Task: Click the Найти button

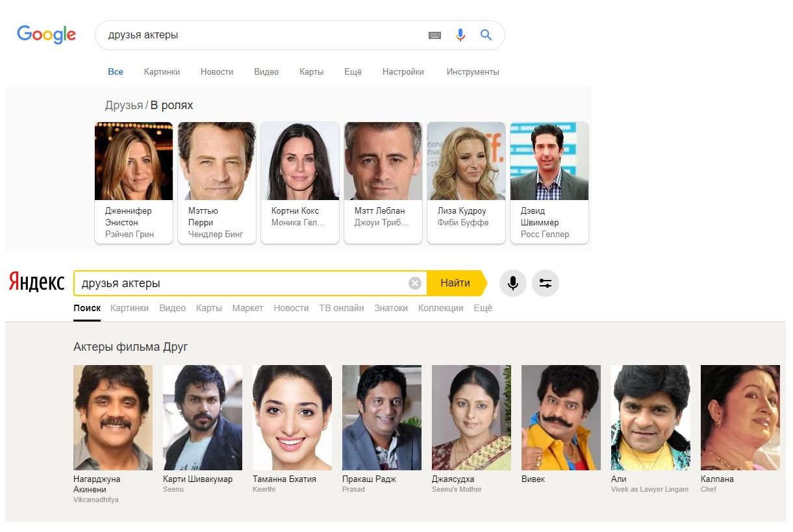Action: click(455, 283)
